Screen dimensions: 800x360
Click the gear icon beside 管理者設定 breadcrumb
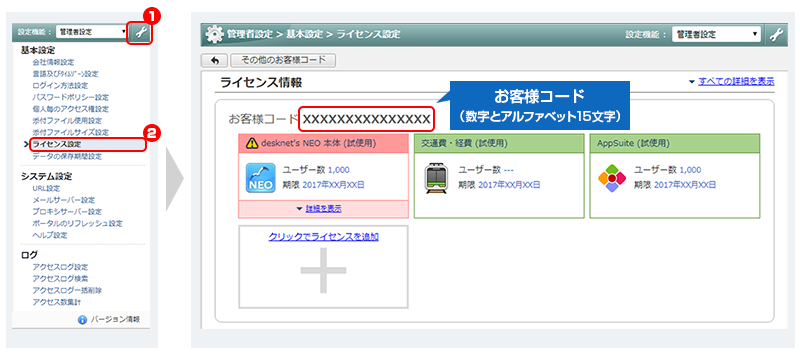pyautogui.click(x=214, y=35)
